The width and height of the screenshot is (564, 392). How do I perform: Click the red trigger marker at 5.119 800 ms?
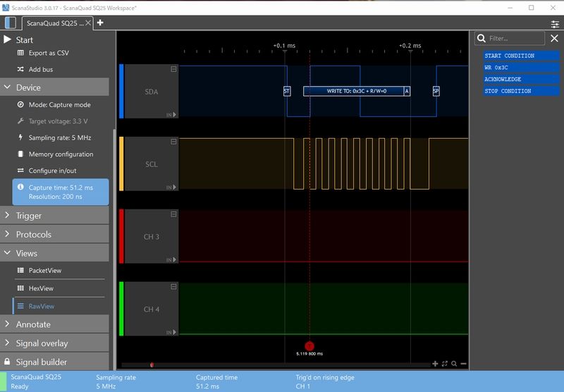(309, 346)
